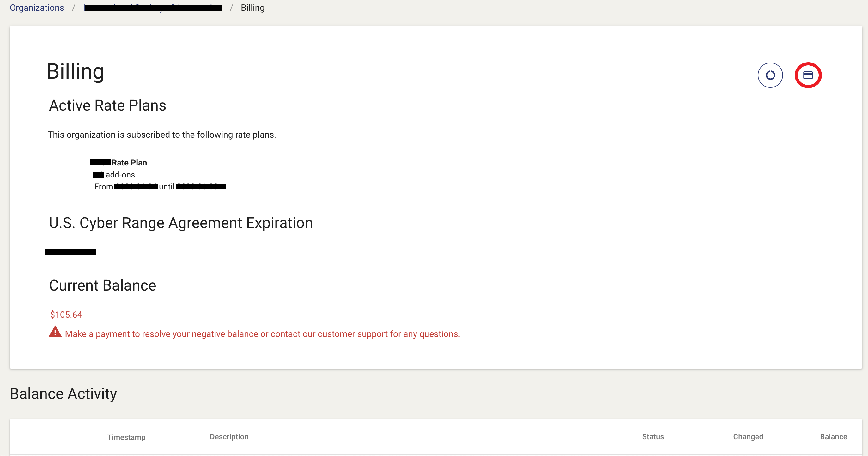Select the circled credit card button
The image size is (868, 456).
click(x=809, y=75)
